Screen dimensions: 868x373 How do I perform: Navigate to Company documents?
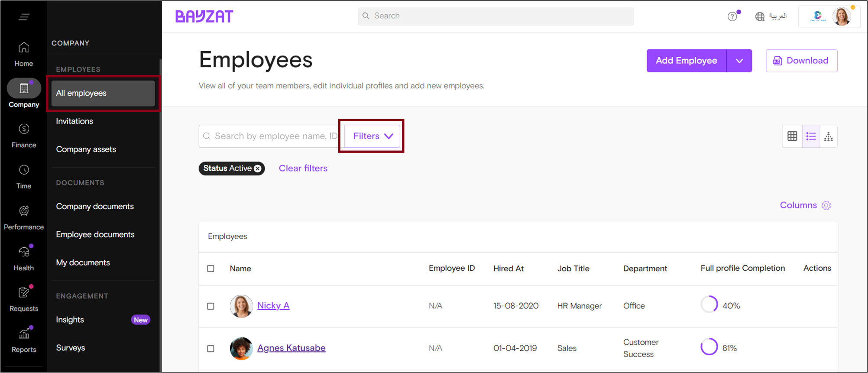(x=95, y=207)
